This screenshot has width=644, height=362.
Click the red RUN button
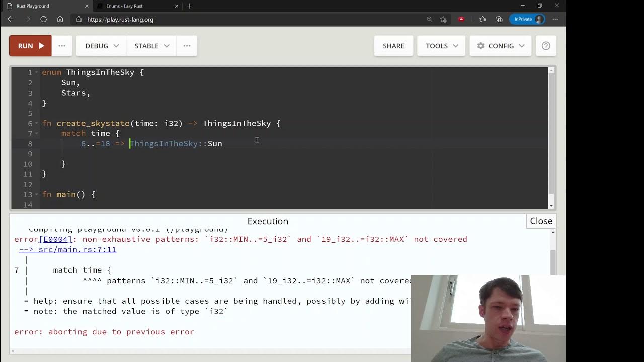coord(30,46)
